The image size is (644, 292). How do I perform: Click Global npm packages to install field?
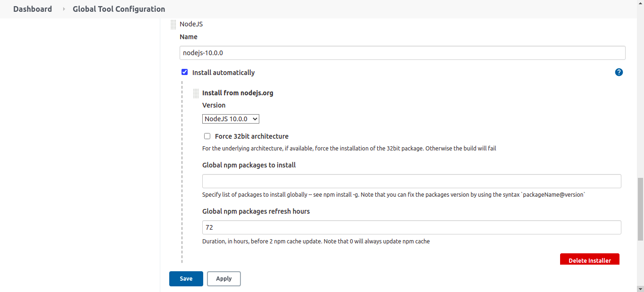(412, 181)
